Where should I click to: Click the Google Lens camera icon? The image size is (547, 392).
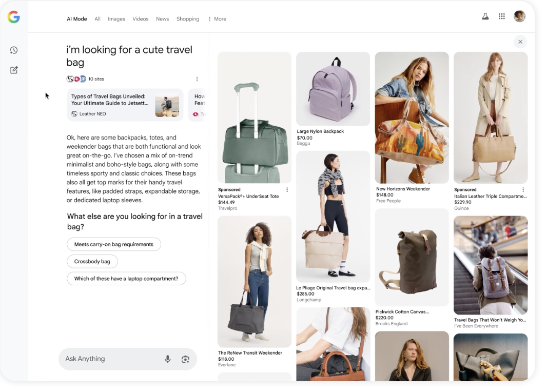[x=185, y=359]
